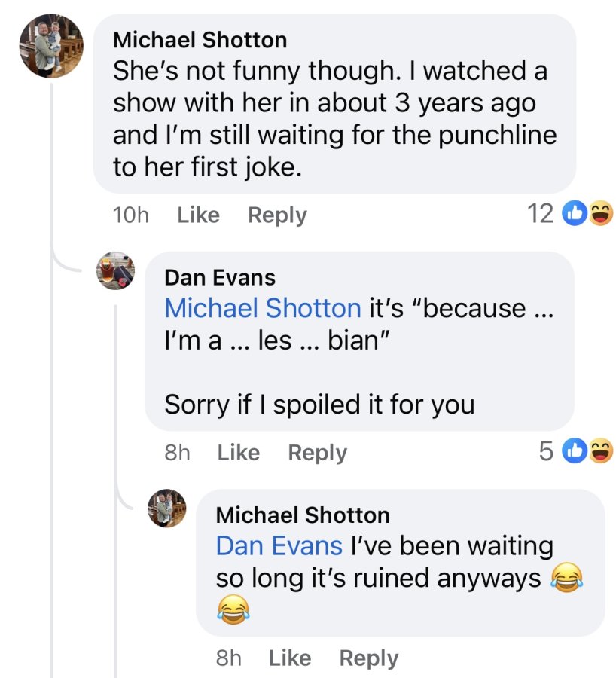Viewport: 616px width, 678px height.
Task: Open Michael Shotton name on the top comment
Action: [x=200, y=40]
